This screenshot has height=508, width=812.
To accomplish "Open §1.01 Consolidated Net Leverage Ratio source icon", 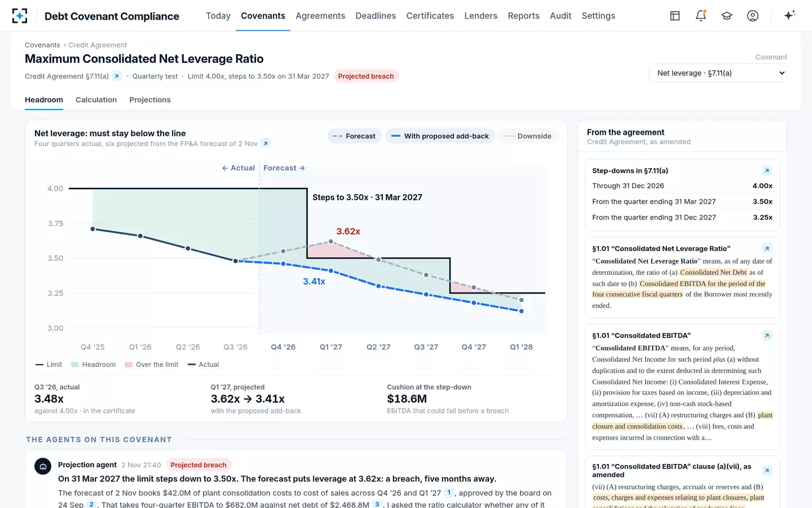I will point(767,248).
